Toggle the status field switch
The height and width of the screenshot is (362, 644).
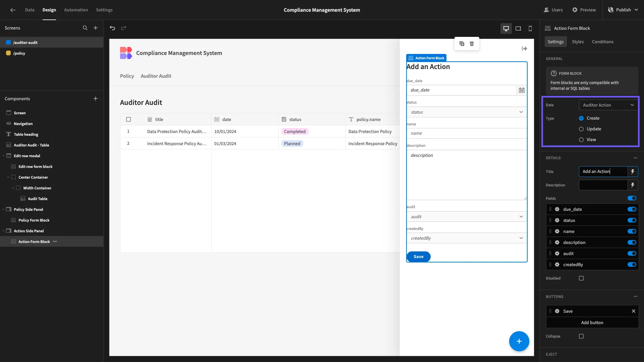pos(632,220)
